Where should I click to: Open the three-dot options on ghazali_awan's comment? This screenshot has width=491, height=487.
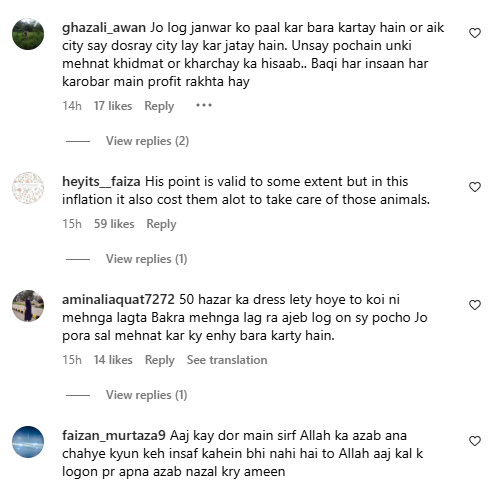tap(204, 106)
